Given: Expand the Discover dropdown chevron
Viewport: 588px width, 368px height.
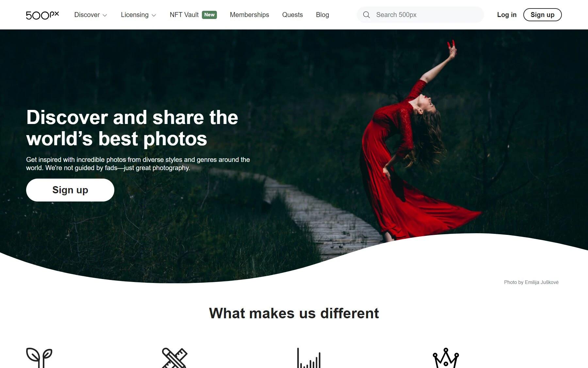Looking at the screenshot, I should tap(105, 15).
